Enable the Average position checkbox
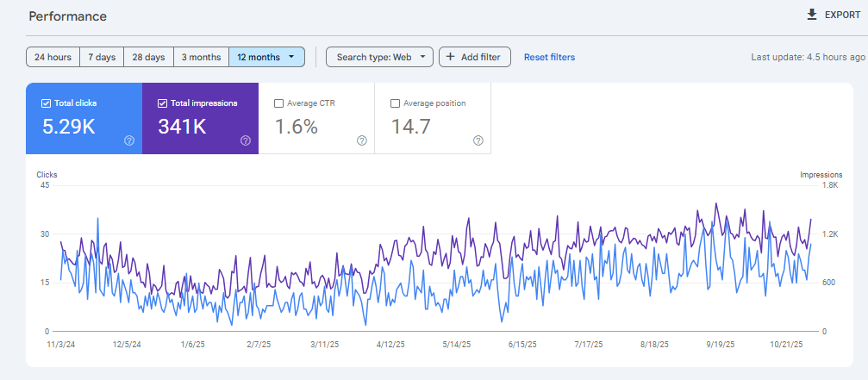 tap(395, 103)
